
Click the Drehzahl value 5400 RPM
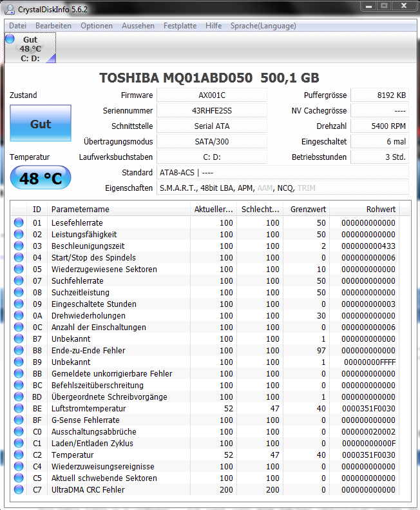click(379, 126)
